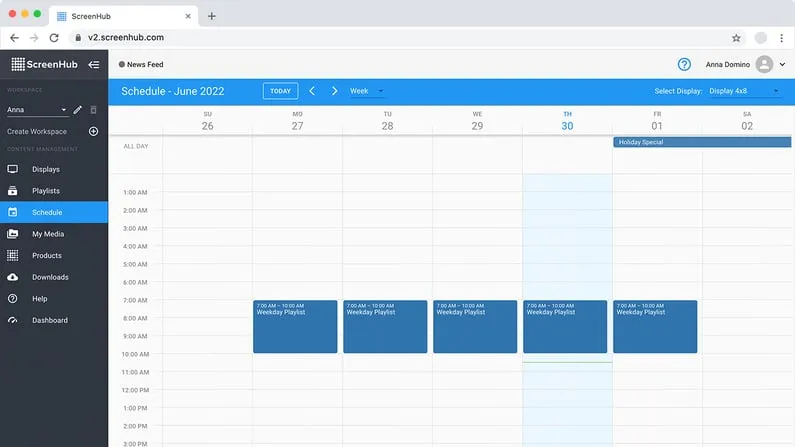The image size is (795, 447).
Task: Edit workspace name with pencil icon
Action: click(x=78, y=109)
